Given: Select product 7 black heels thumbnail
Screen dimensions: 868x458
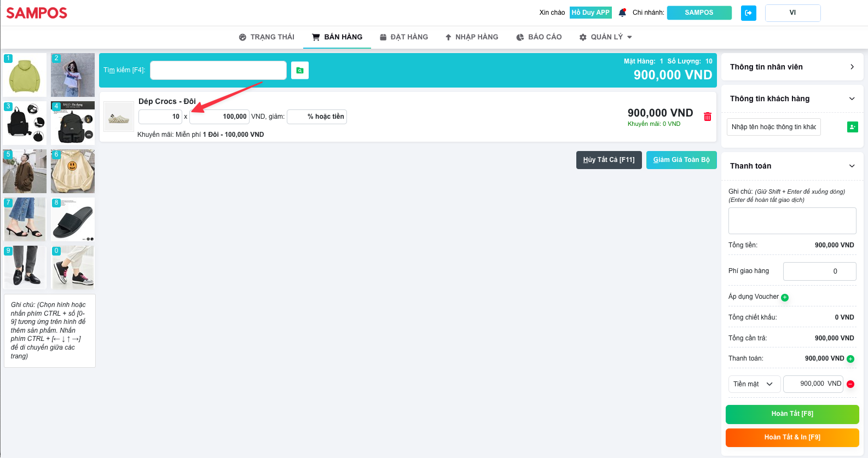Looking at the screenshot, I should click(x=25, y=219).
